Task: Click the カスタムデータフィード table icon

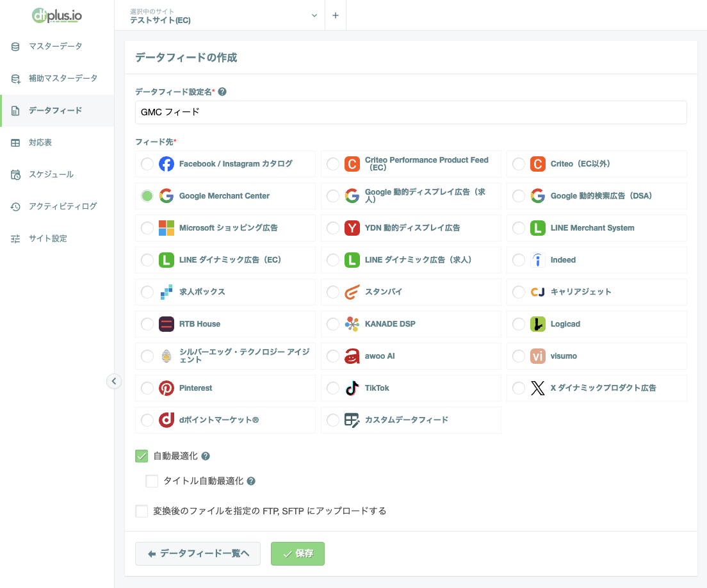Action: tap(352, 420)
